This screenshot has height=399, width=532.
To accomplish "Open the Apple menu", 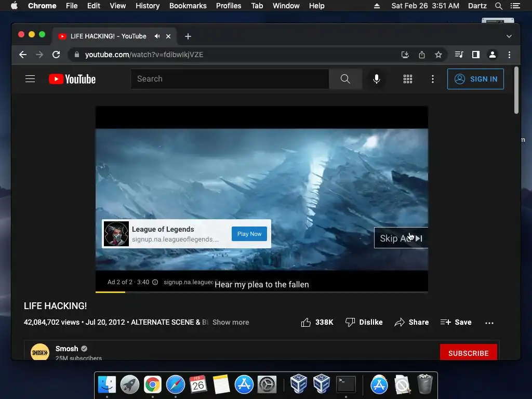I will (14, 6).
